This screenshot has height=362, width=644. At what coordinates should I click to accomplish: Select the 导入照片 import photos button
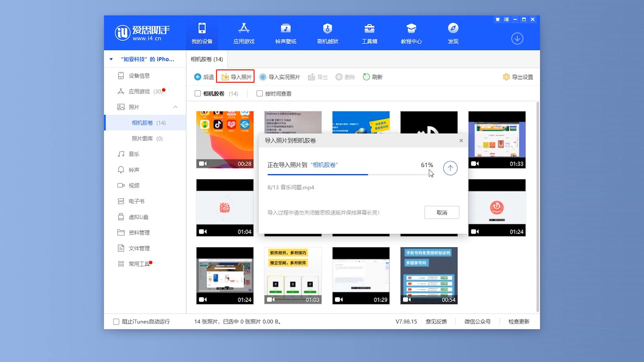tap(235, 77)
